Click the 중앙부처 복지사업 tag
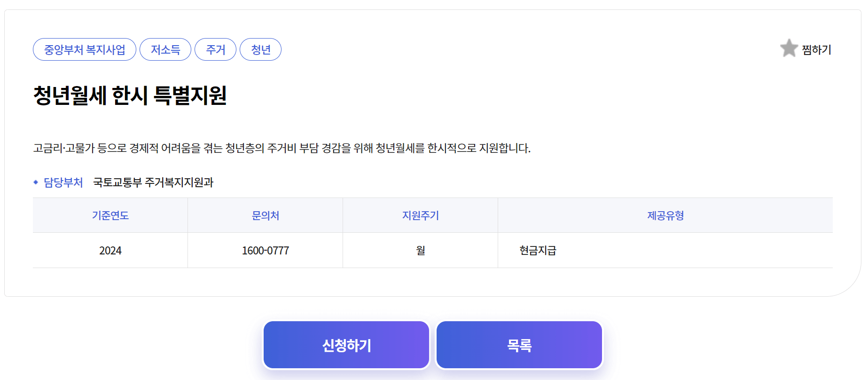The height and width of the screenshot is (380, 868). (x=85, y=49)
